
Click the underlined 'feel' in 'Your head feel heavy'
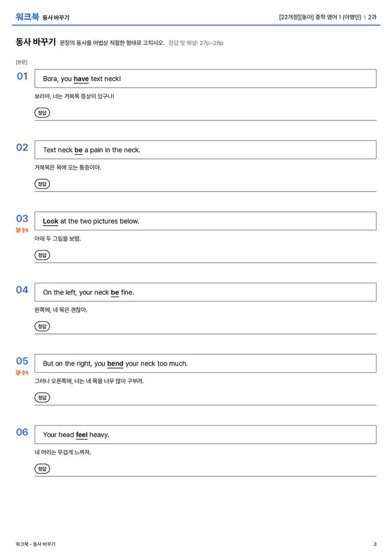82,435
